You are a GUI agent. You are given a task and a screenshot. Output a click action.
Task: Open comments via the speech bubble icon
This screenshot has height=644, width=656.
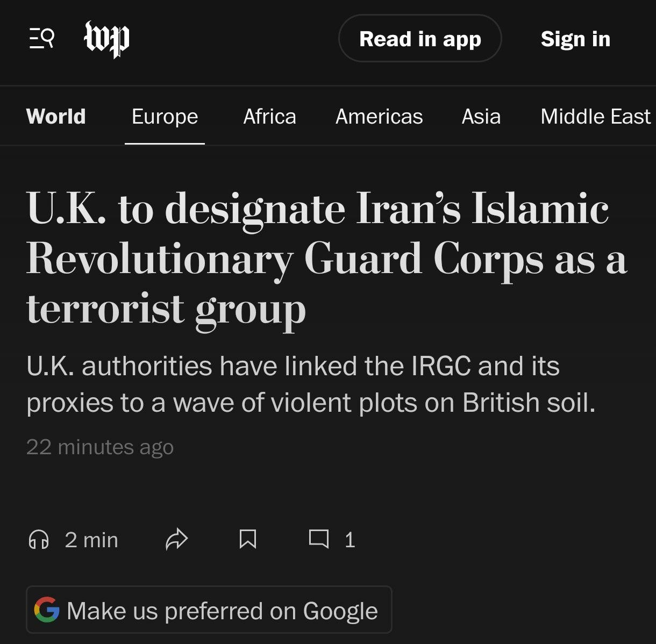pos(319,539)
